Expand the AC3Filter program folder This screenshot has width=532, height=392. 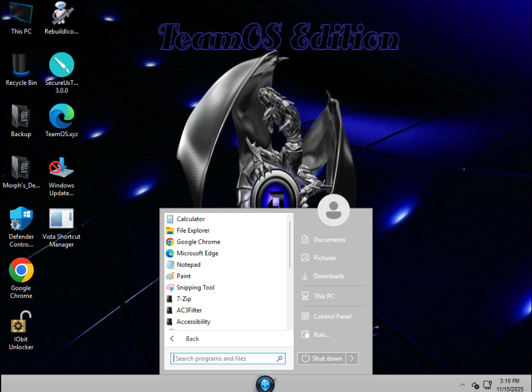point(189,310)
